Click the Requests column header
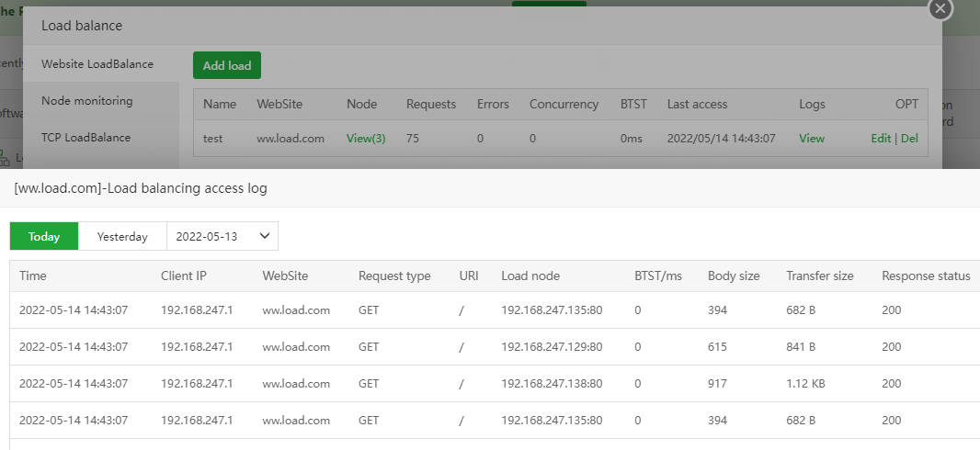The height and width of the screenshot is (450, 980). pyautogui.click(x=431, y=105)
